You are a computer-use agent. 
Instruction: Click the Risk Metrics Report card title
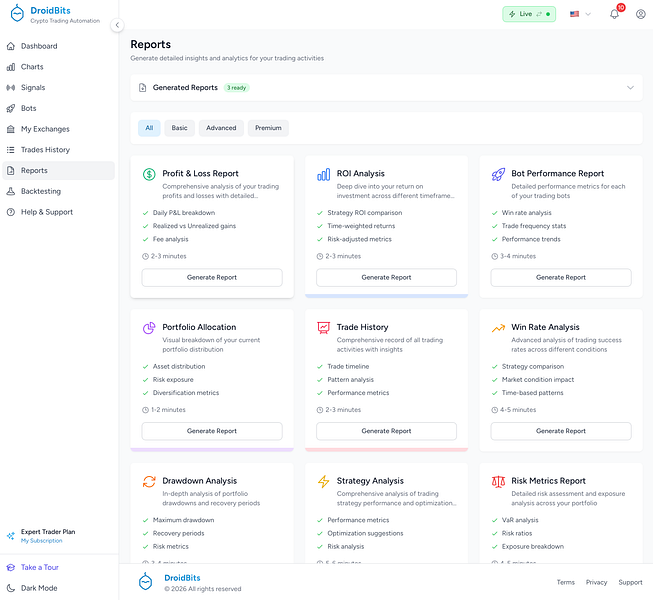tap(548, 481)
